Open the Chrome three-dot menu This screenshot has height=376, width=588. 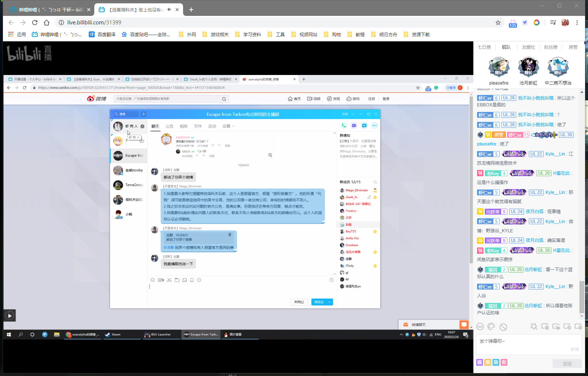(x=577, y=23)
